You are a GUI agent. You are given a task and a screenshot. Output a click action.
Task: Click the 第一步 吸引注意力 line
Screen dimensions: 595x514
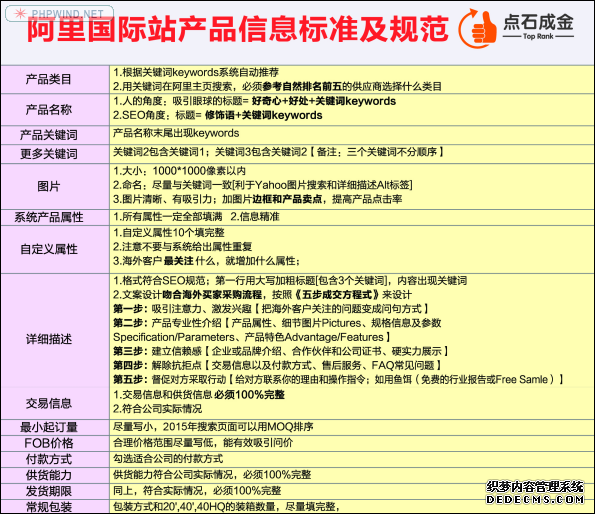[271, 309]
